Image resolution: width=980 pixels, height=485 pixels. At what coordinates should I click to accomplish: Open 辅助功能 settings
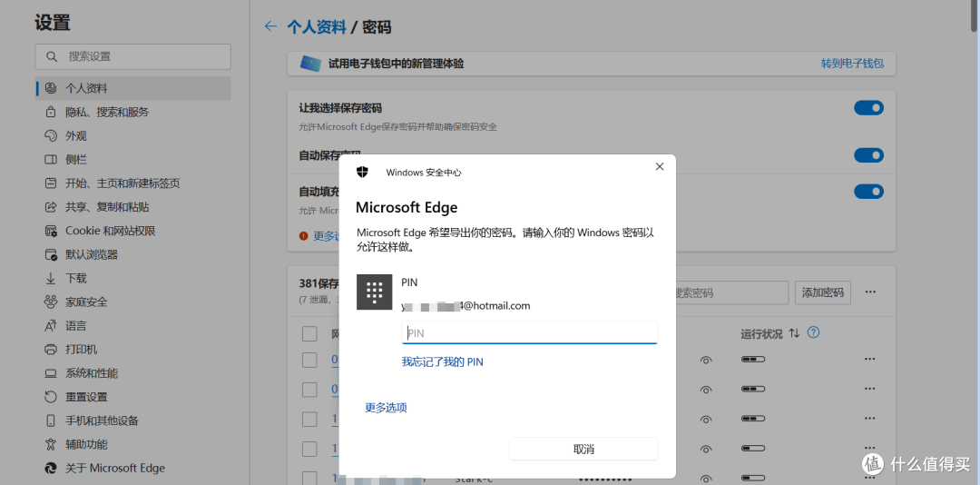tap(133, 444)
